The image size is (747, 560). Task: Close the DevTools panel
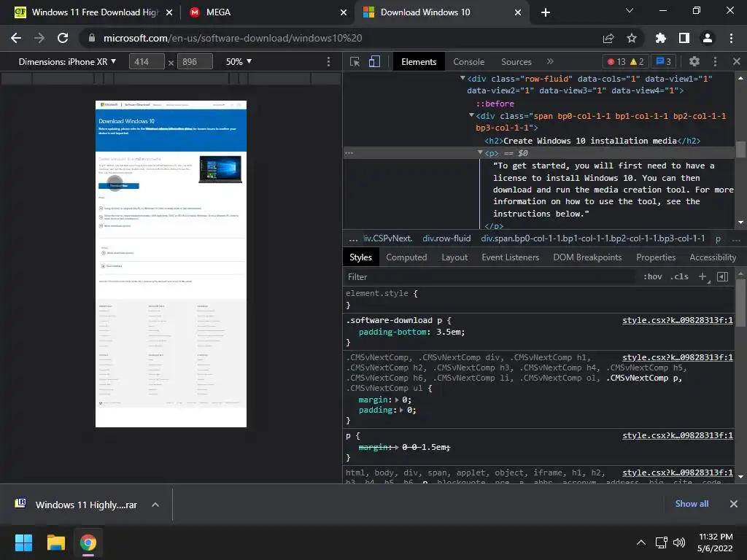pos(737,61)
